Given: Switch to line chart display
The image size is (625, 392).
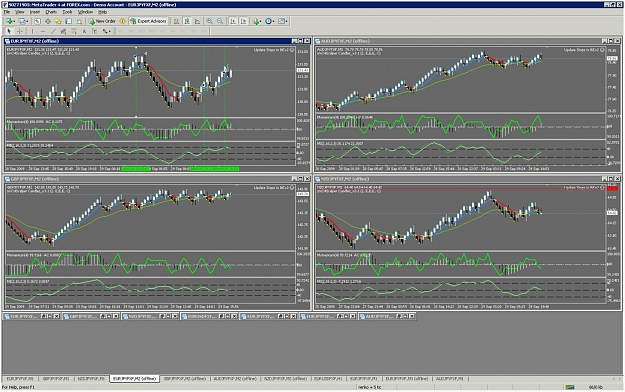Looking at the screenshot, I should pyautogui.click(x=197, y=21).
